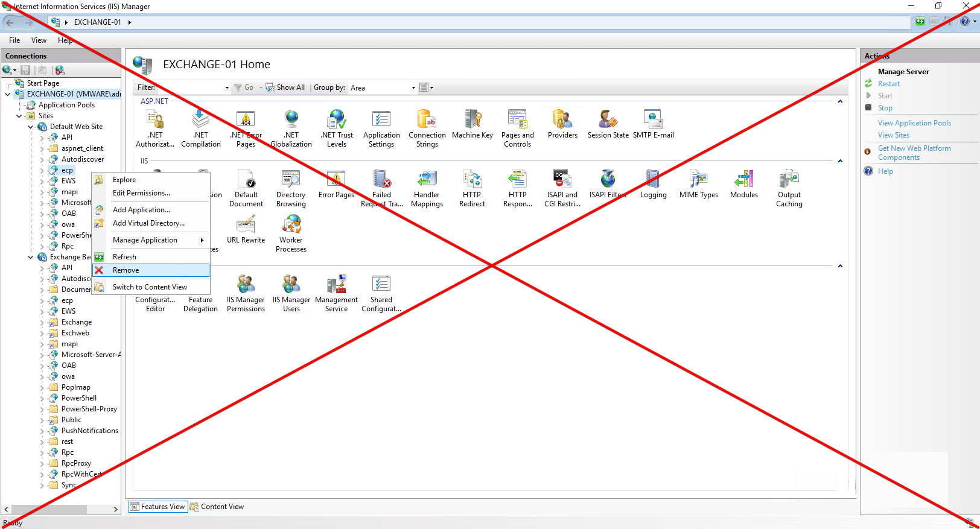Collapse the Default Web Site node
The width and height of the screenshot is (980, 529).
(x=31, y=127)
